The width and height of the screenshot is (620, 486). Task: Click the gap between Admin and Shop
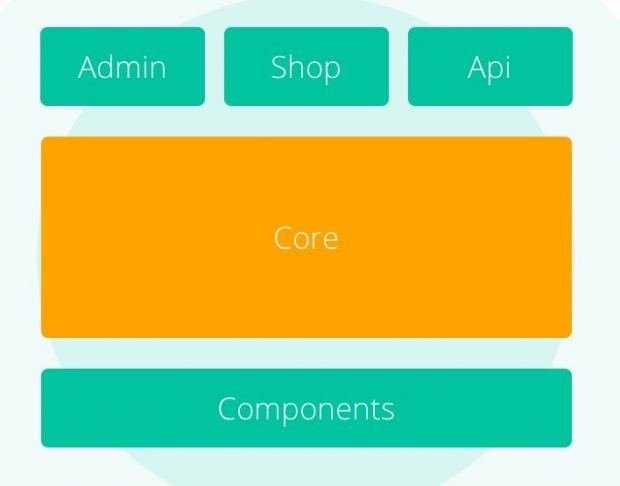click(x=214, y=67)
